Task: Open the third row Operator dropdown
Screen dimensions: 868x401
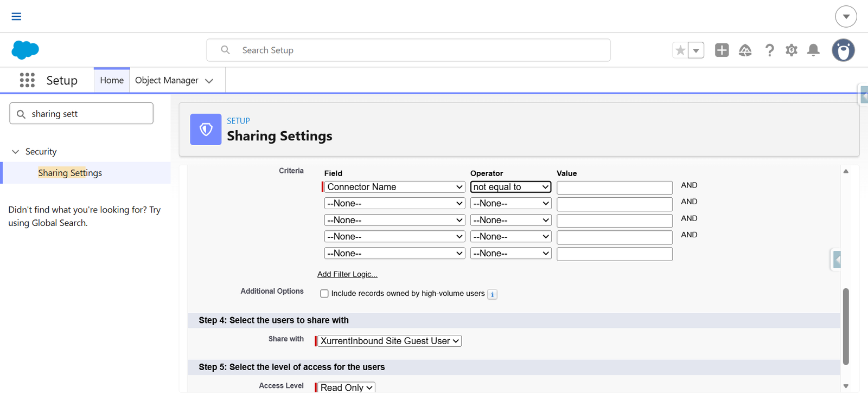Action: click(x=510, y=220)
